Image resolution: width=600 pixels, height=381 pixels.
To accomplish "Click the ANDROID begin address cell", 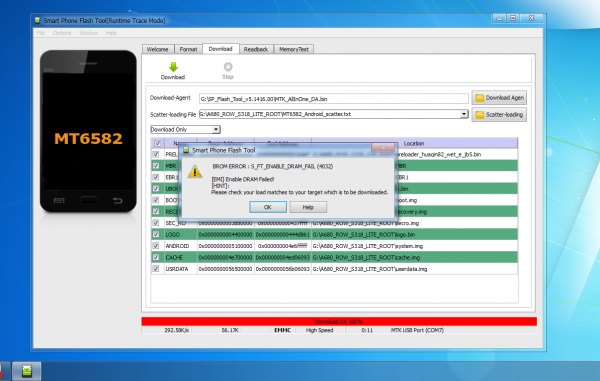I will point(225,246).
